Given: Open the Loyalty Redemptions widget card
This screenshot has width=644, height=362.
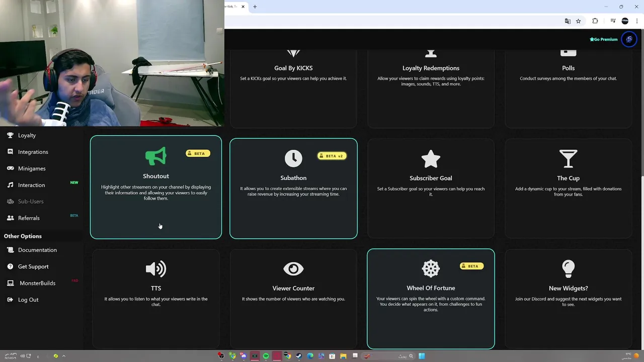Looking at the screenshot, I should click(x=431, y=88).
